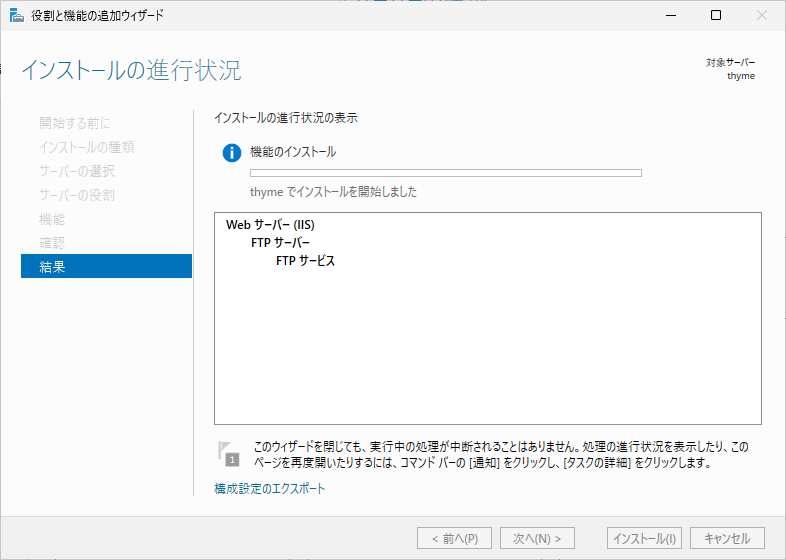Maximize the wizard window

pyautogui.click(x=716, y=16)
